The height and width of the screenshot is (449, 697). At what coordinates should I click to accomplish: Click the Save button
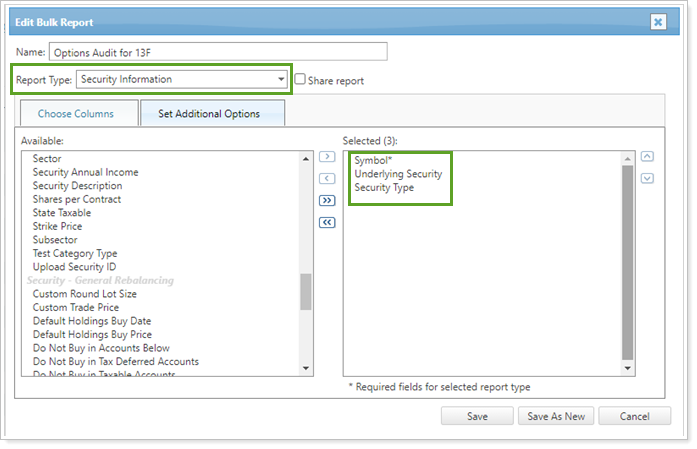(x=476, y=416)
